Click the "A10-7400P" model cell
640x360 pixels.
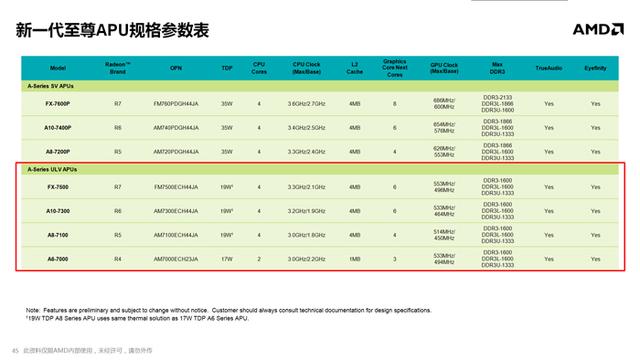tap(58, 128)
